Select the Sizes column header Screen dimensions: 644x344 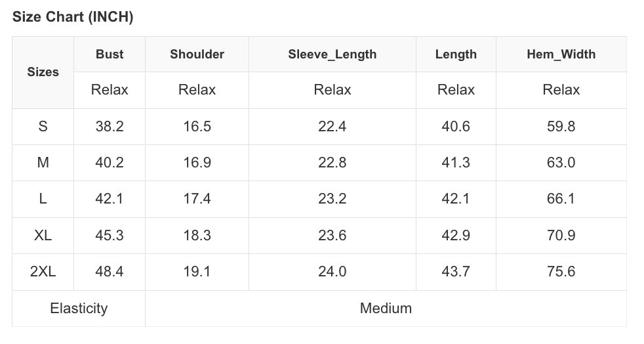click(43, 72)
